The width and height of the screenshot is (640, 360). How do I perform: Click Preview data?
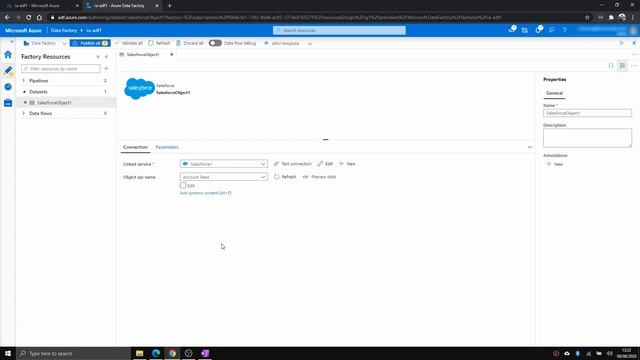(319, 177)
